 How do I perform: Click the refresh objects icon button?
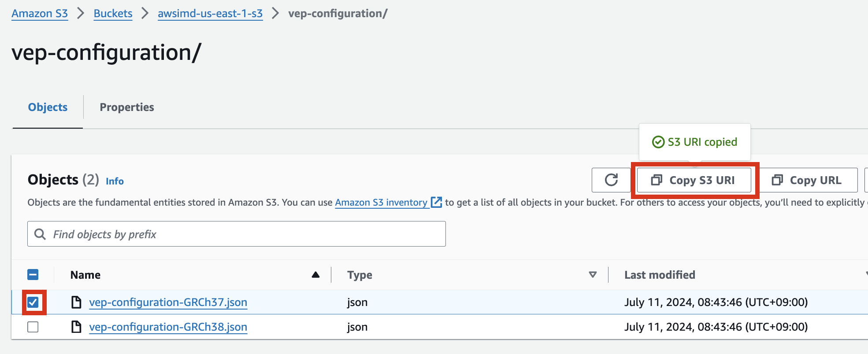(611, 180)
